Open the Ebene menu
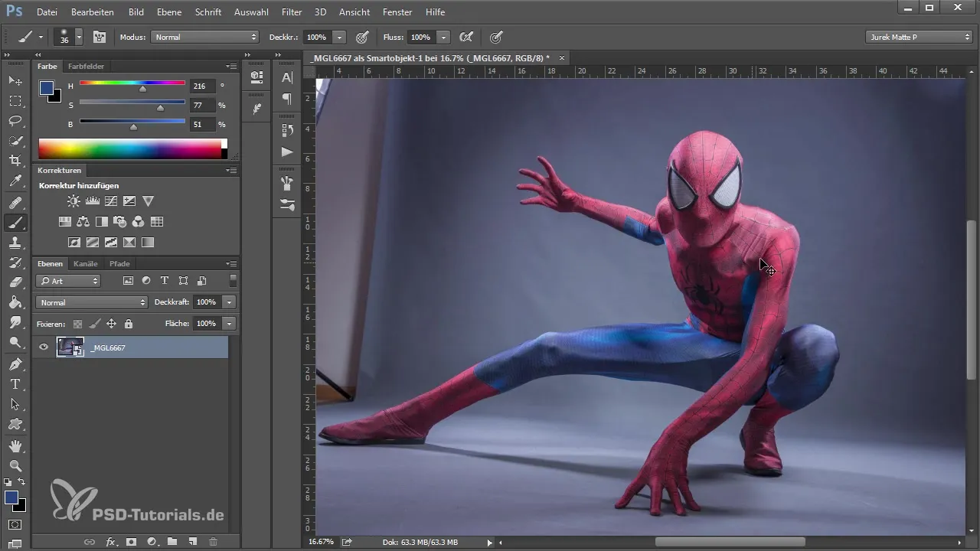 (x=169, y=12)
